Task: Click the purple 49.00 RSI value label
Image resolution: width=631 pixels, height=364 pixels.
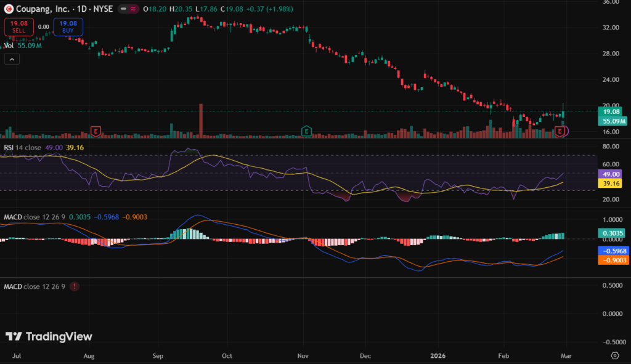Action: pos(611,174)
